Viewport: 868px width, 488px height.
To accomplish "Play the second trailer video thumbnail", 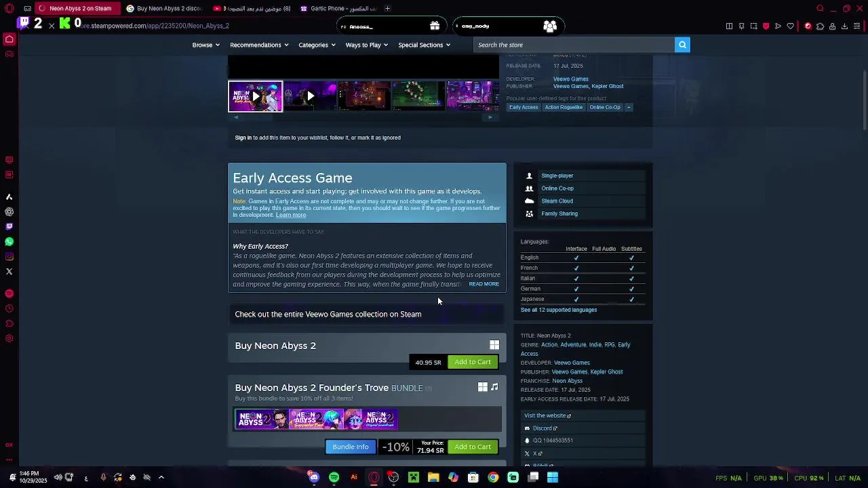I will pyautogui.click(x=310, y=96).
